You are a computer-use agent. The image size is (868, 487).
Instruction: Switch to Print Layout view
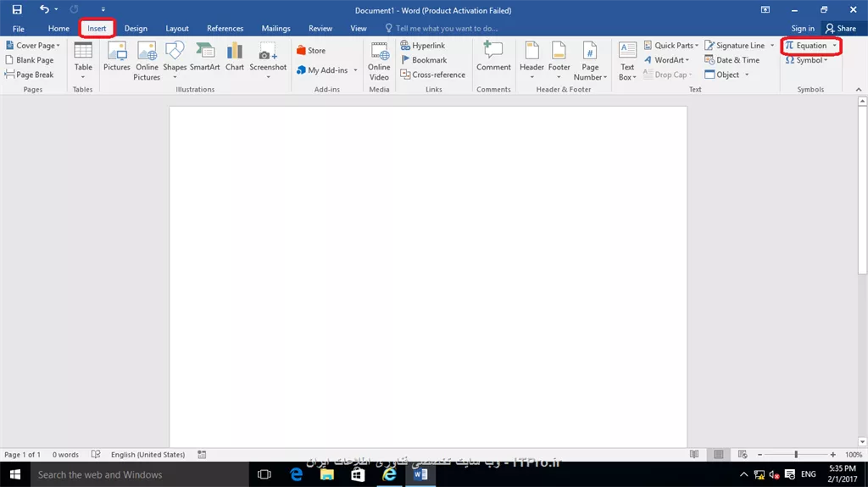click(719, 454)
